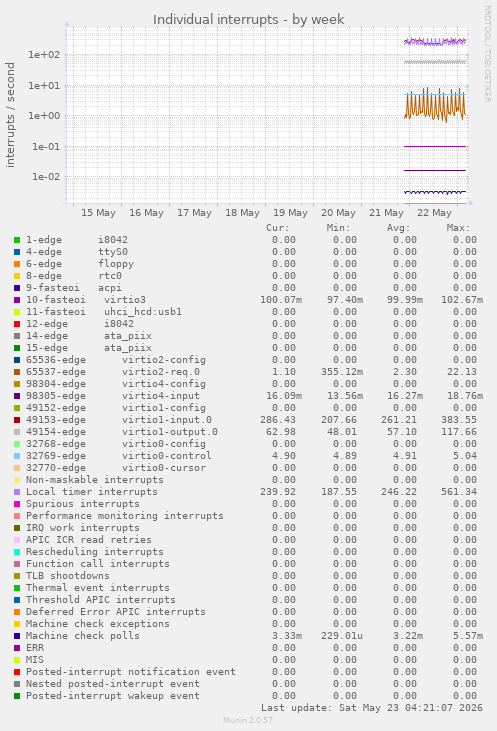The height and width of the screenshot is (731, 497).
Task: Click the gray 49154-edge virtio1-output.0 swatch
Action: pos(17,432)
